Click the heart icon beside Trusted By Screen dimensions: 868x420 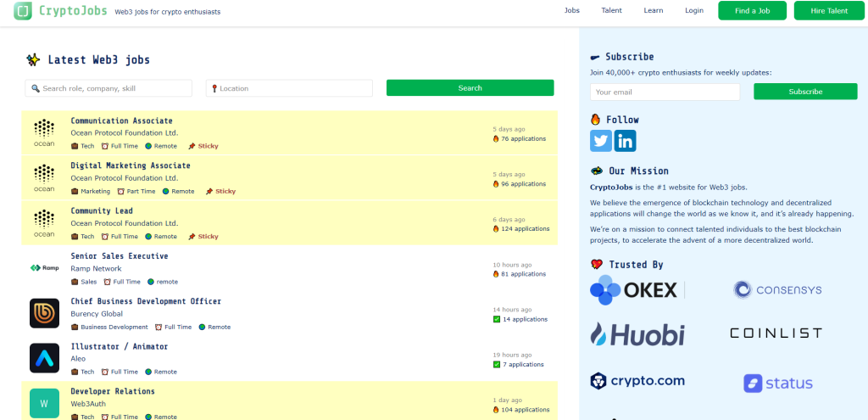pyautogui.click(x=596, y=264)
